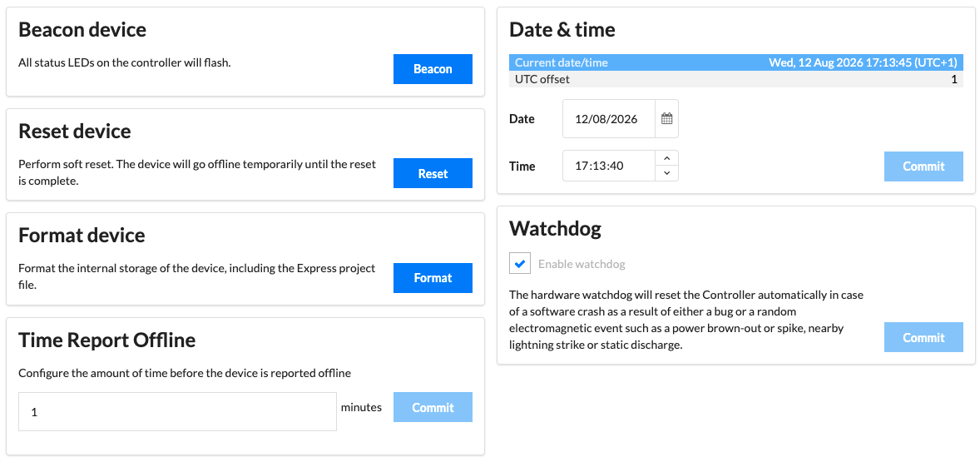Click the Reset device heading
The width and height of the screenshot is (980, 462).
75,132
